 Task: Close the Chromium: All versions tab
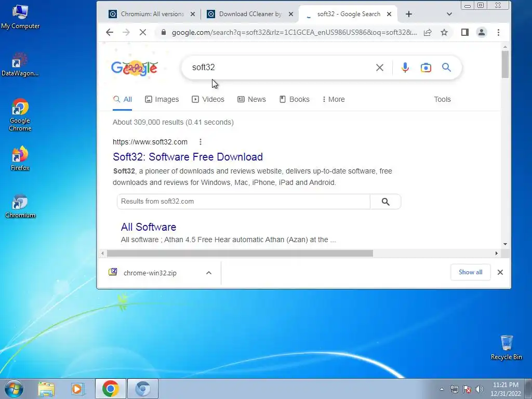pos(192,14)
